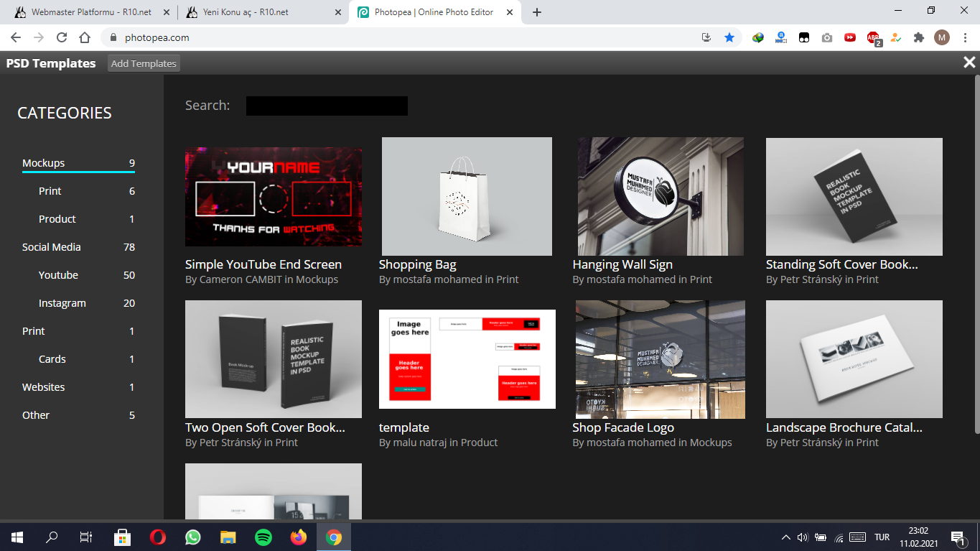
Task: Select the Other category
Action: [x=78, y=415]
